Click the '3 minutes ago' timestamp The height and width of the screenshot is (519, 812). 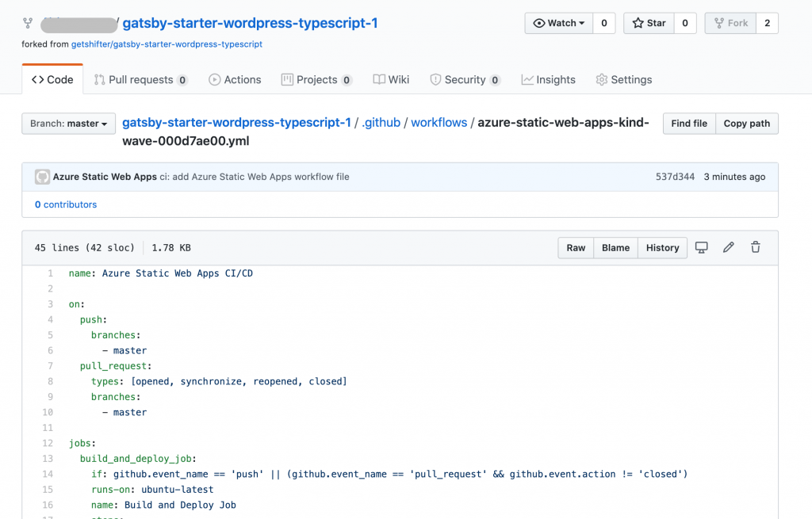point(734,177)
